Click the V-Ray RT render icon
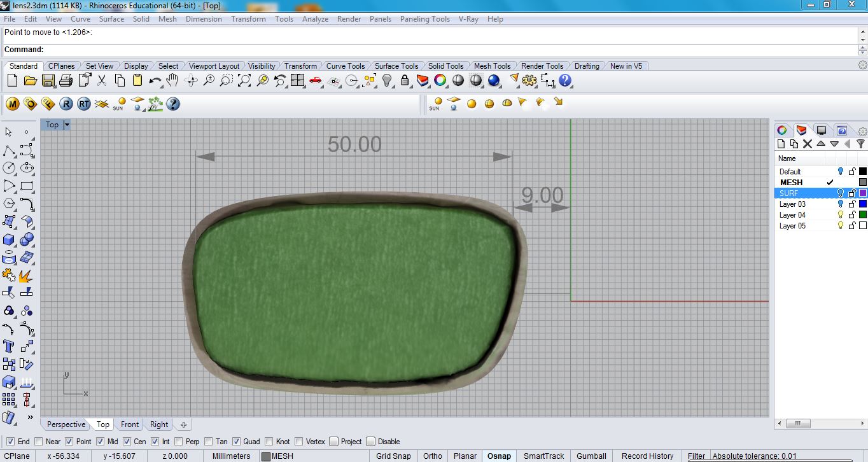868x462 pixels. coord(83,104)
